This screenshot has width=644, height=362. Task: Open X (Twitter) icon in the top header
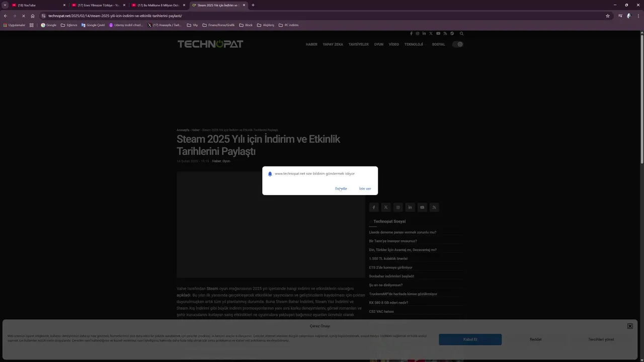coord(431,34)
